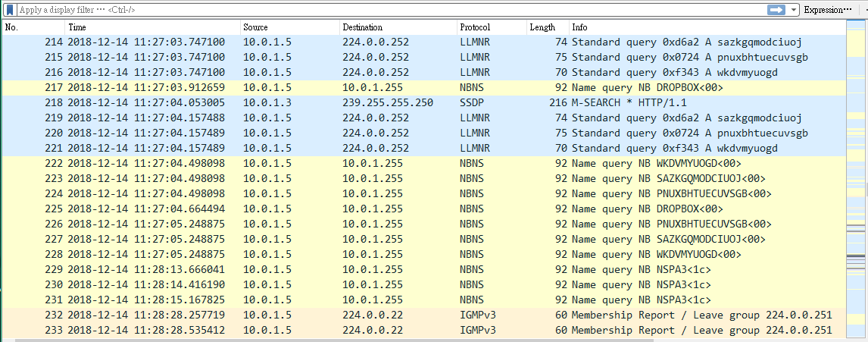Sort by the Source column header
The width and height of the screenshot is (868, 342).
[x=290, y=27]
